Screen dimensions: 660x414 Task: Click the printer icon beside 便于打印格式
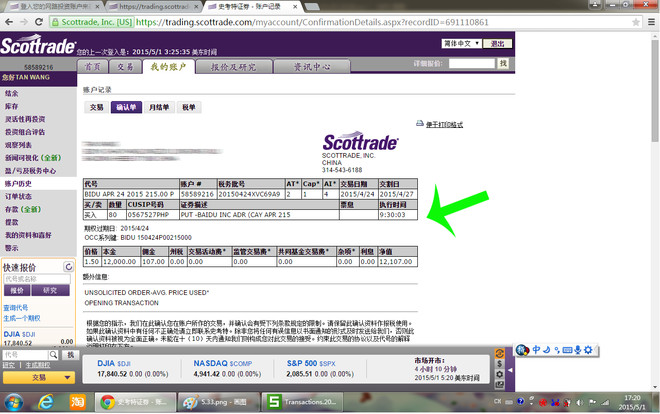pyautogui.click(x=420, y=123)
